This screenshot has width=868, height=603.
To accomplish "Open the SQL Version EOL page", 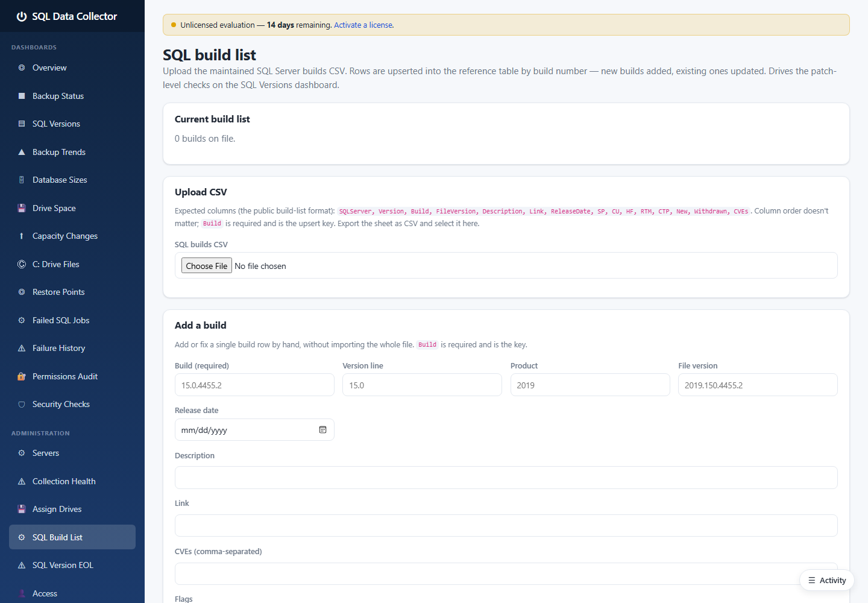I will [72, 565].
